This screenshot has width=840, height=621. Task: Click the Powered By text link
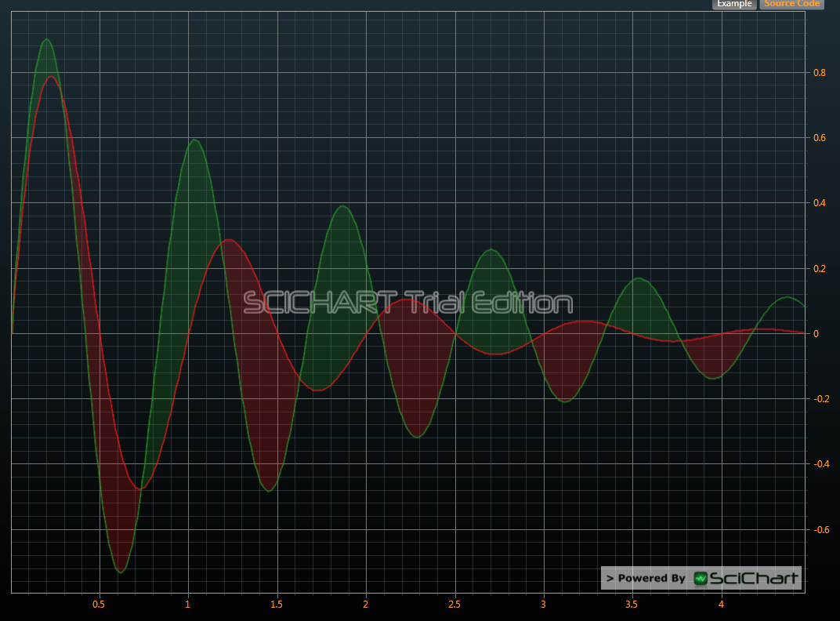646,579
